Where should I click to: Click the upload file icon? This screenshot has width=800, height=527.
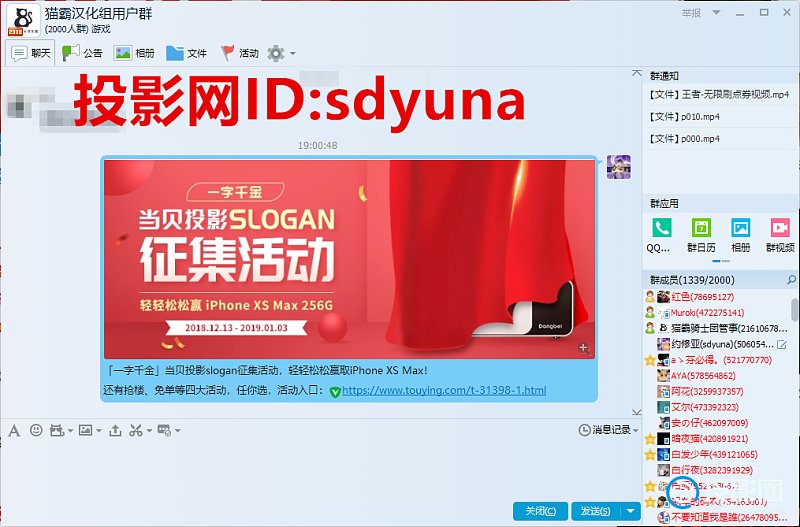click(115, 431)
